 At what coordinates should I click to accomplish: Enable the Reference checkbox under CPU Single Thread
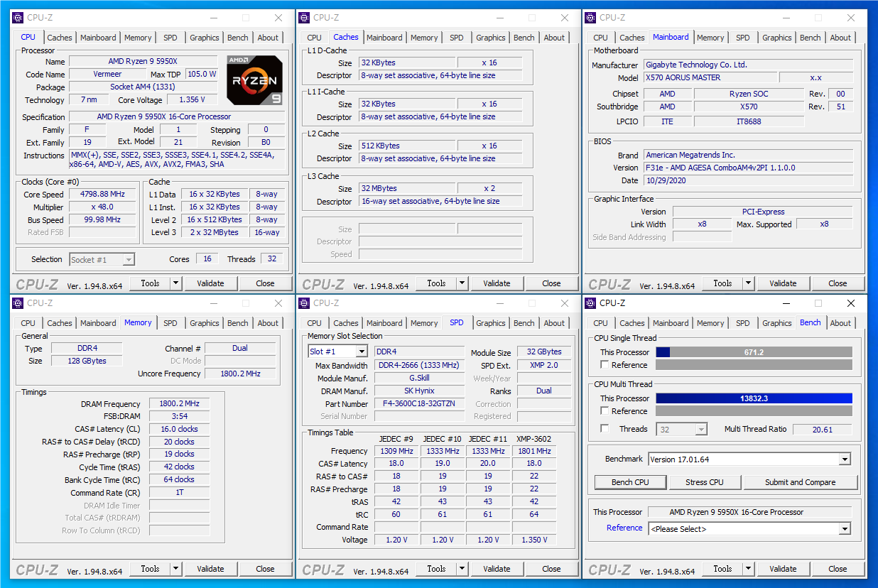(605, 365)
